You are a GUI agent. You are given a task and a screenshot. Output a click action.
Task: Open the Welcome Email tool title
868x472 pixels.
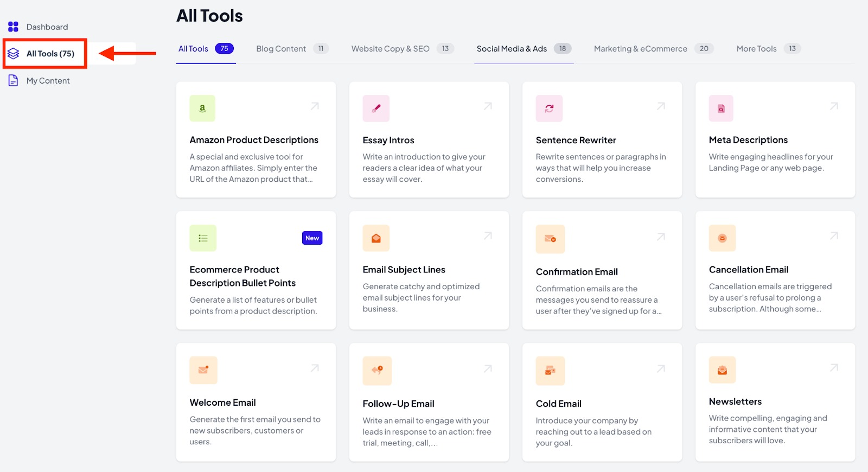[222, 403]
